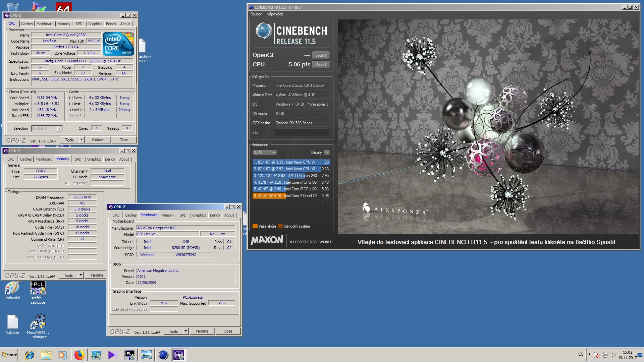The width and height of the screenshot is (644, 362).
Task: Open the image viewer taskbar item
Action: coord(146,355)
